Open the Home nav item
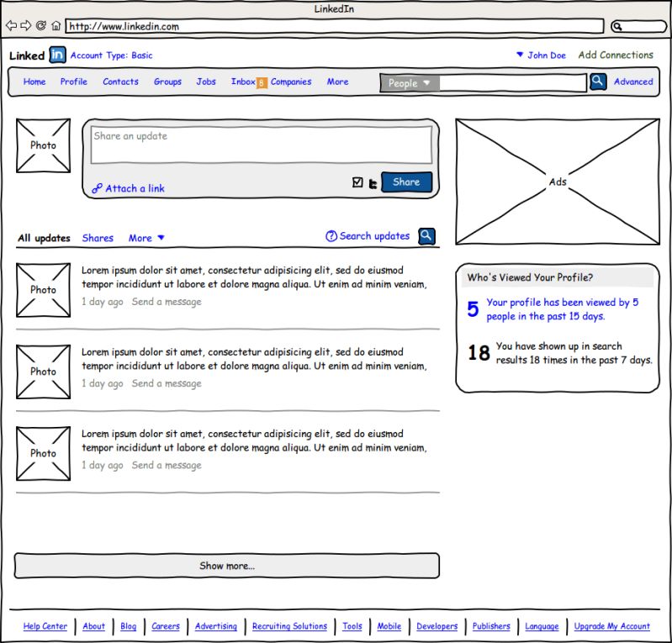Screen dimensions: 672x643 [x=34, y=82]
